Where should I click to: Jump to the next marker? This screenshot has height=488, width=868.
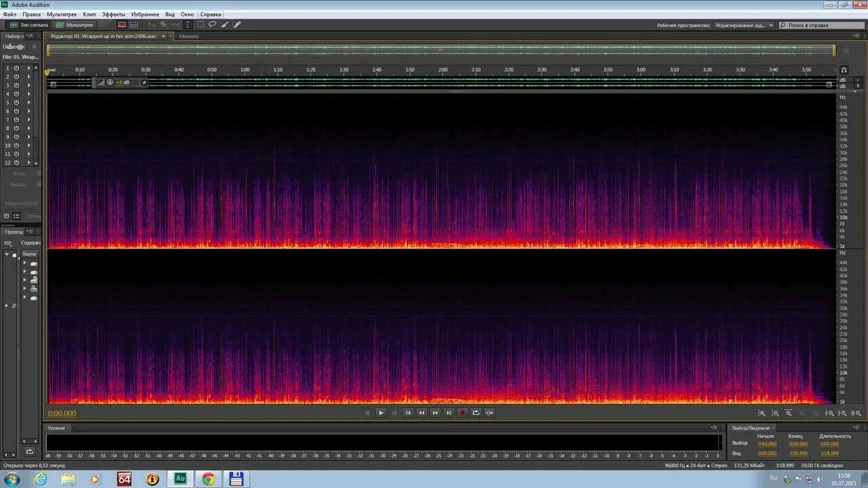pyautogui.click(x=449, y=413)
